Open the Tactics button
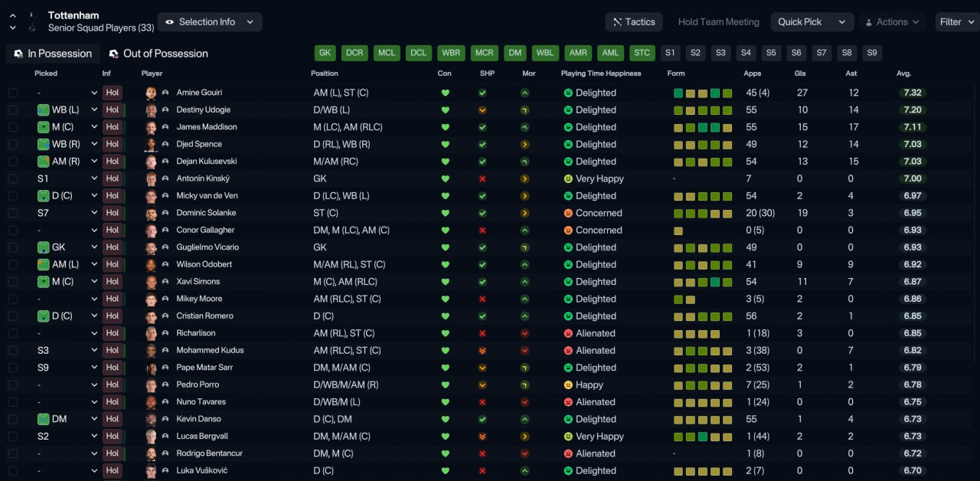Screen dimensions: 980x481 (x=634, y=22)
